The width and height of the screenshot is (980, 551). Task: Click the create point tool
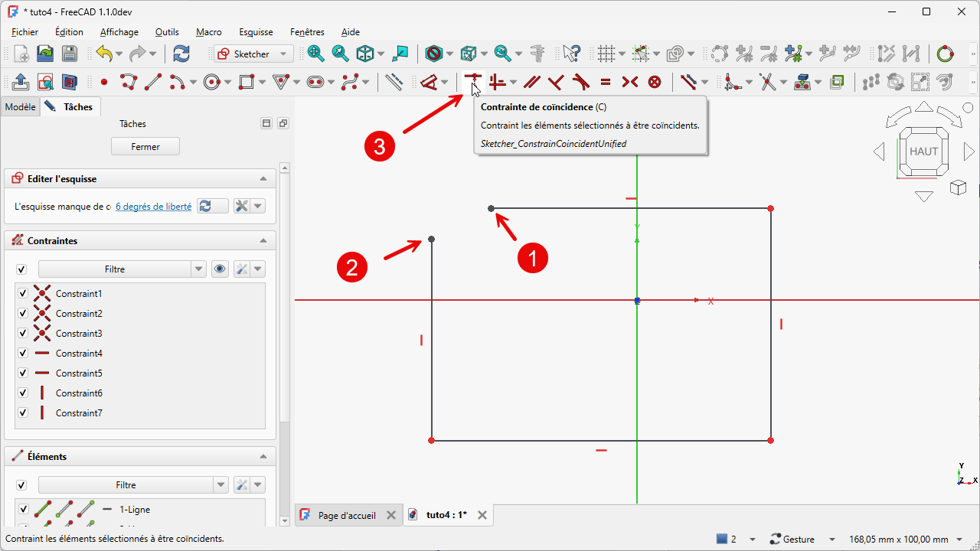(x=104, y=82)
